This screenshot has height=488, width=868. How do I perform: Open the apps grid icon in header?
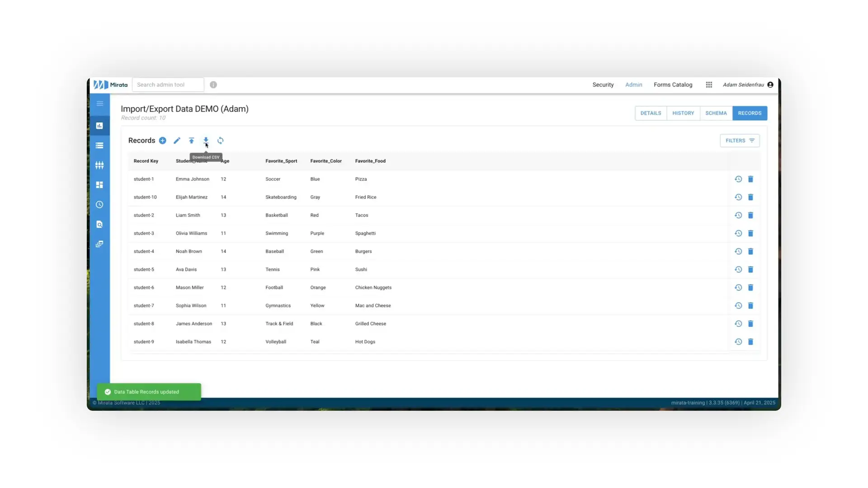(709, 84)
